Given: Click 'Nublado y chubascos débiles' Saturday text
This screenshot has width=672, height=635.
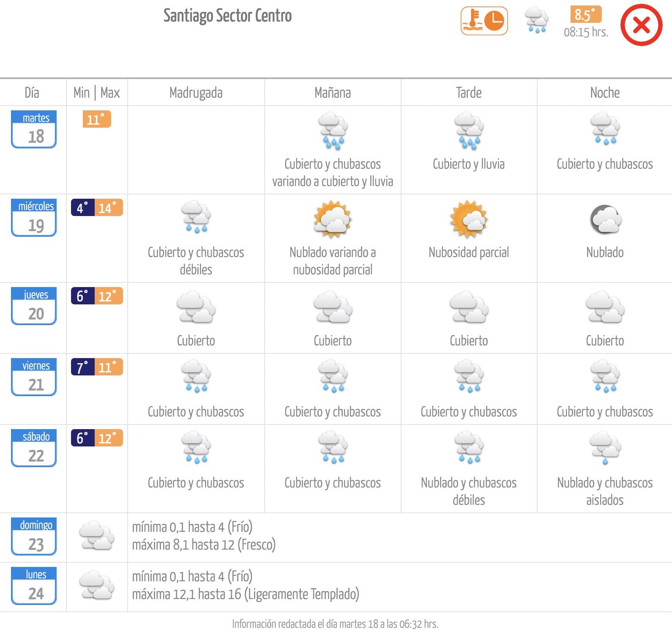Looking at the screenshot, I should coord(469,491).
